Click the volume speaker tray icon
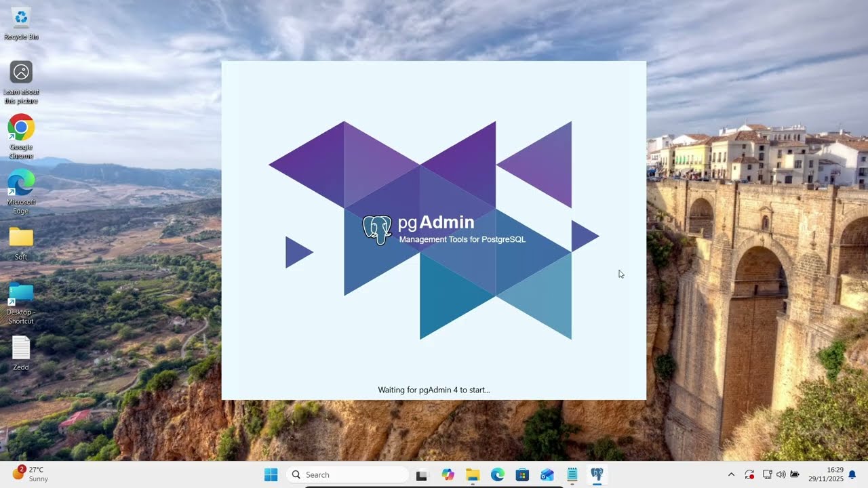 point(781,474)
